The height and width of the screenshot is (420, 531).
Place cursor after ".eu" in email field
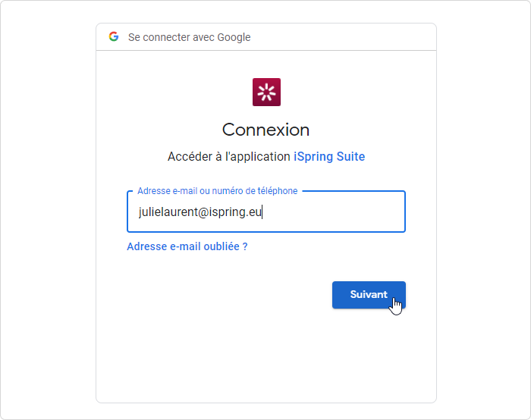(262, 212)
